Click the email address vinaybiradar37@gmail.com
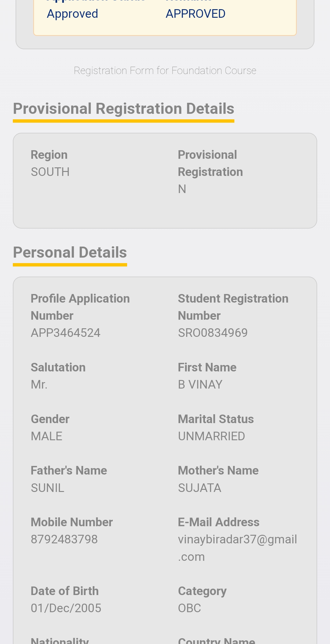Image resolution: width=330 pixels, height=644 pixels. [237, 548]
